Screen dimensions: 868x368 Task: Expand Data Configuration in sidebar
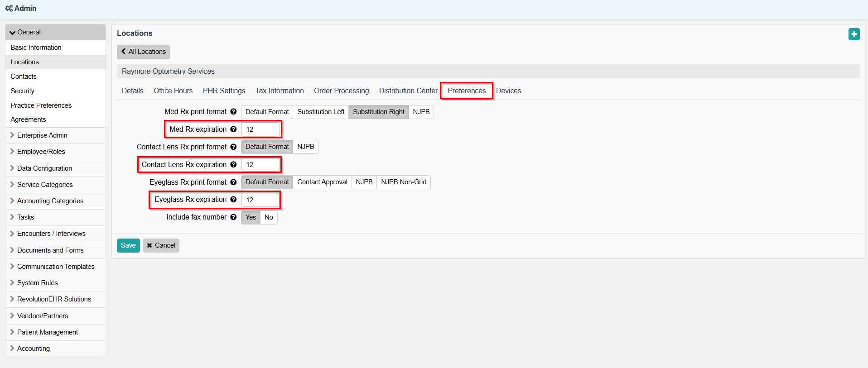tap(44, 168)
